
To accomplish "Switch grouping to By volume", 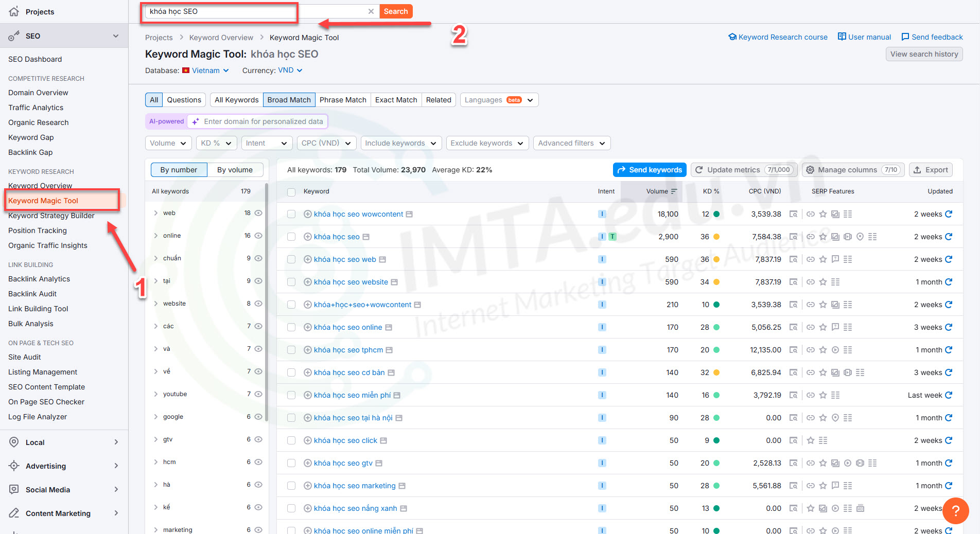I will [235, 170].
